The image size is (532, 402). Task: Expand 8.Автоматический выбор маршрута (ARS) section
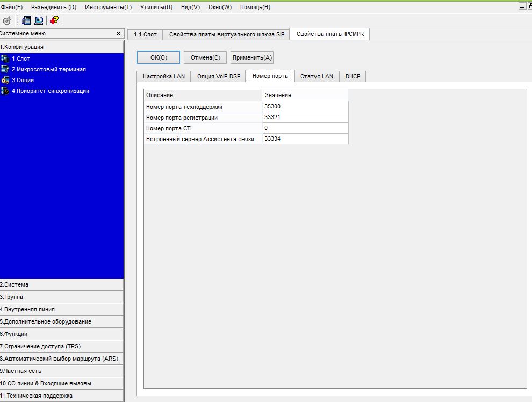(x=62, y=359)
